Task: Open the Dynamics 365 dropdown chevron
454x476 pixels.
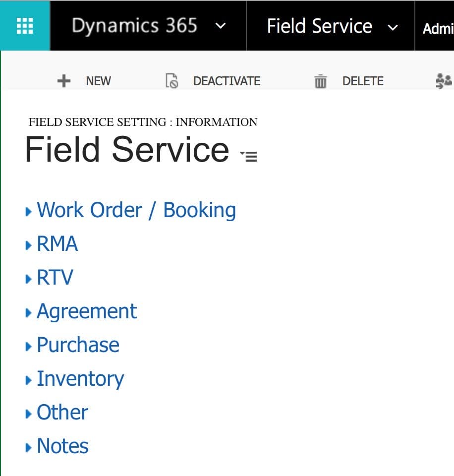Action: (x=221, y=26)
